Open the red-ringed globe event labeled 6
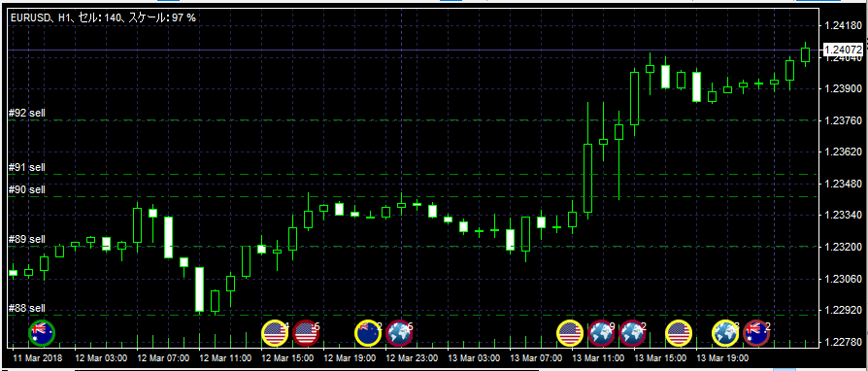The image size is (868, 371). [399, 333]
